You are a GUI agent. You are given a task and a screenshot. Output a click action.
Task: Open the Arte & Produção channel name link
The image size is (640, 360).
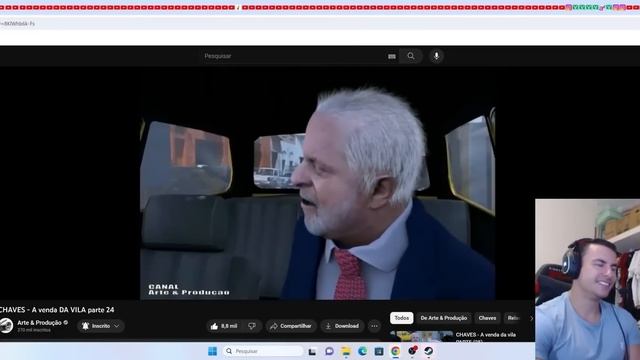39,322
